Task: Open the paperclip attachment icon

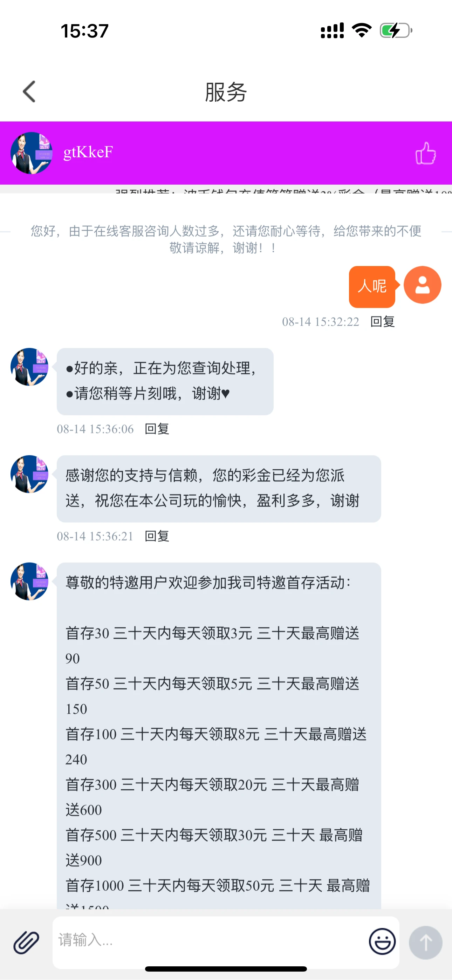Action: pyautogui.click(x=26, y=942)
